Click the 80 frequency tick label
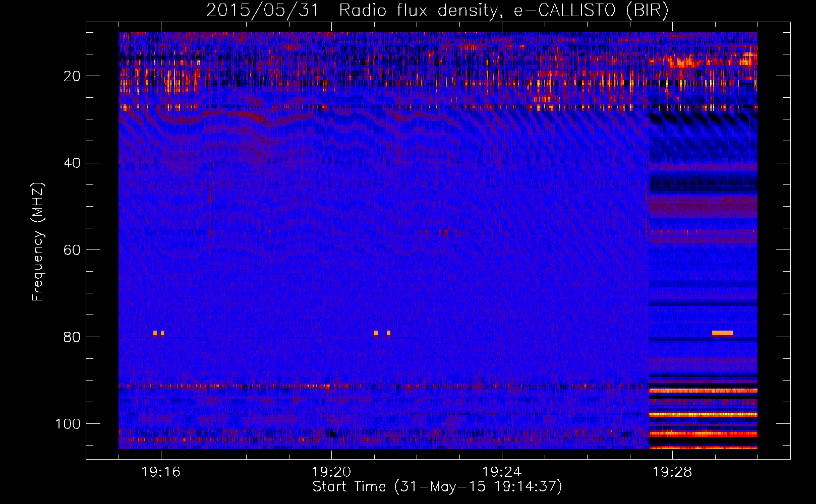Viewport: 816px width, 504px height. tap(72, 337)
